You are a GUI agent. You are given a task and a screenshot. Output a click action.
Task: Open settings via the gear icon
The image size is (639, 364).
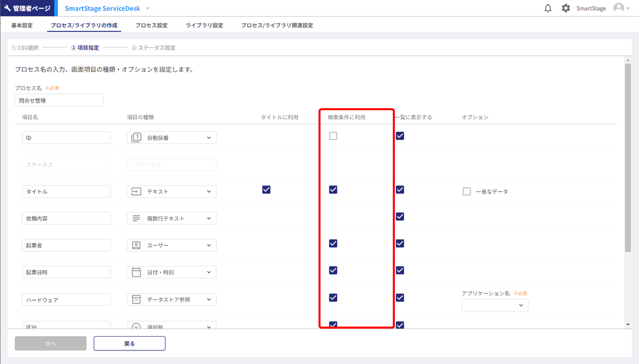tap(566, 8)
